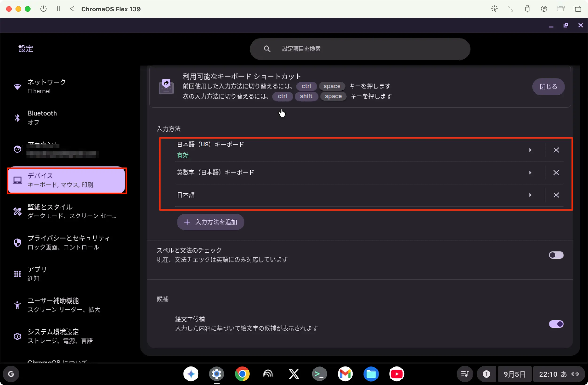Disable the 絵文字候補 toggle
588x385 pixels.
(556, 324)
